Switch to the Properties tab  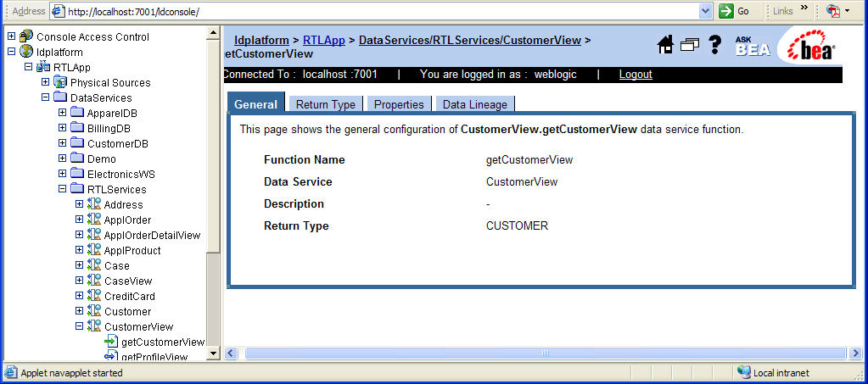click(399, 104)
